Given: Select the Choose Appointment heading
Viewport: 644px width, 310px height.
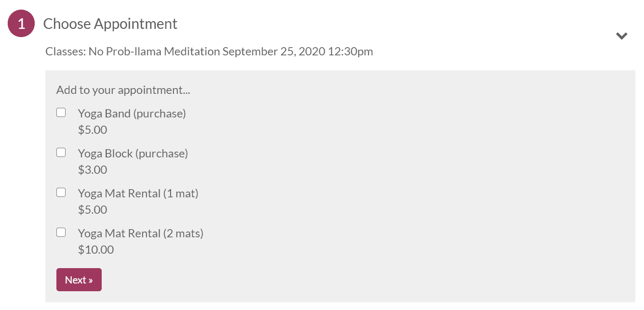Looking at the screenshot, I should tap(110, 24).
